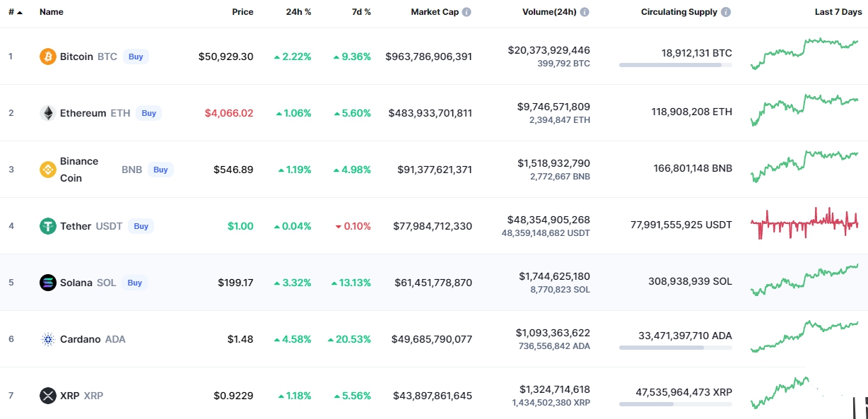Click Binance Coin price $546.89

pyautogui.click(x=233, y=170)
